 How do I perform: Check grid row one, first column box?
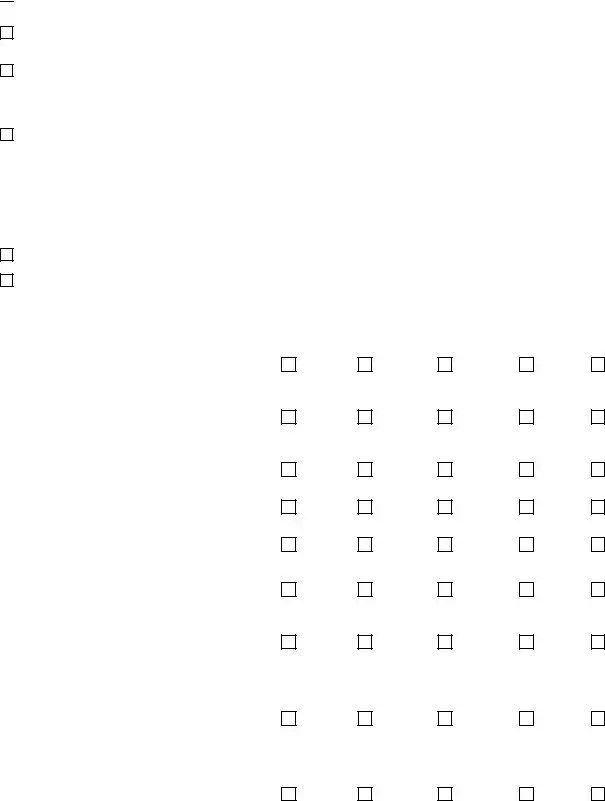(x=288, y=364)
